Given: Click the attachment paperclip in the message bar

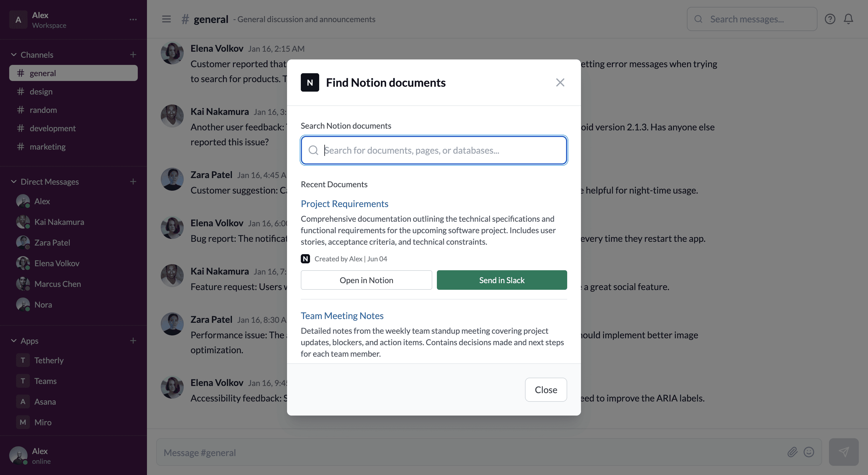Looking at the screenshot, I should click(x=793, y=452).
